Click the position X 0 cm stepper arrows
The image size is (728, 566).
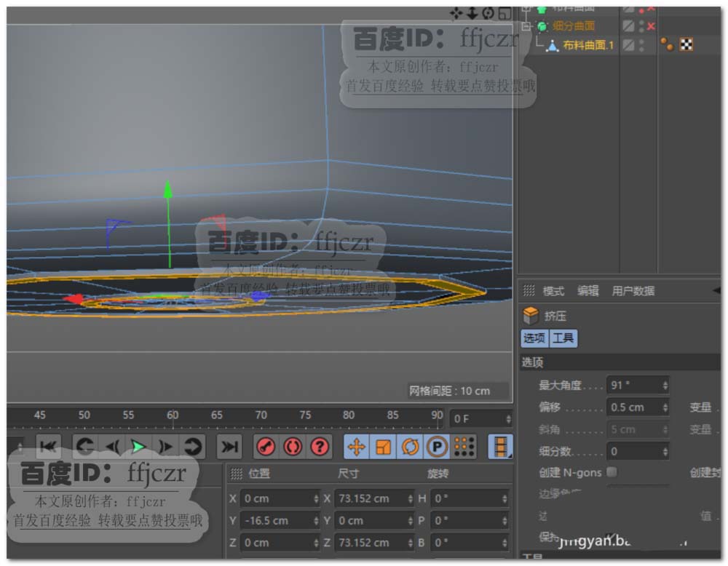click(316, 499)
